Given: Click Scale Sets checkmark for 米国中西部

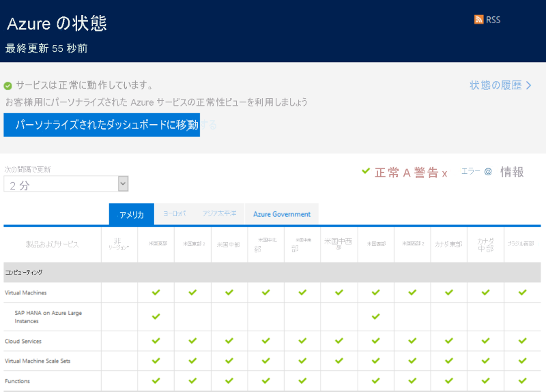Looking at the screenshot, I should (x=339, y=361).
